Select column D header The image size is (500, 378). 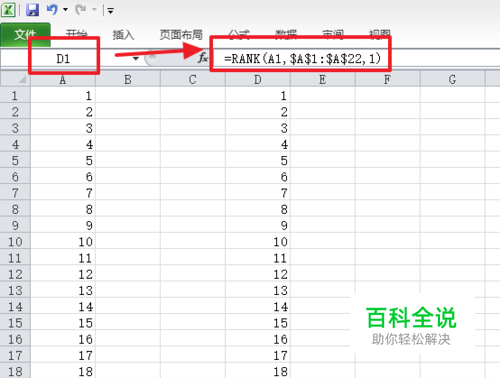[x=258, y=79]
